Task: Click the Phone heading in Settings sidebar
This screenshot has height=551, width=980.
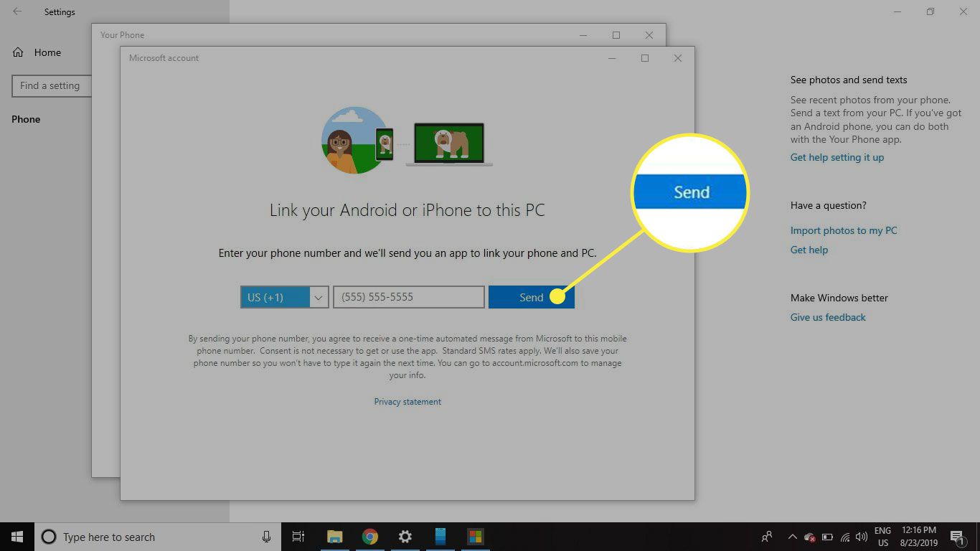Action: 26,119
